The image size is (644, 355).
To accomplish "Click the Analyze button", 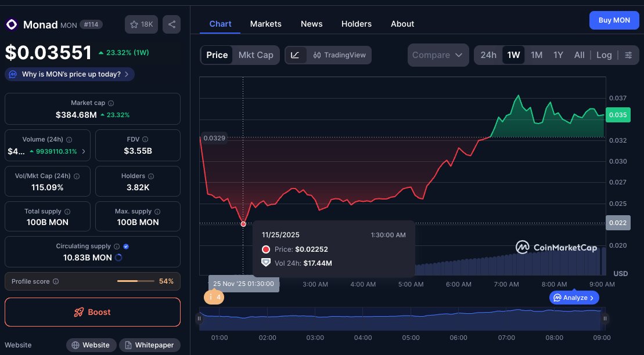I will pos(574,298).
